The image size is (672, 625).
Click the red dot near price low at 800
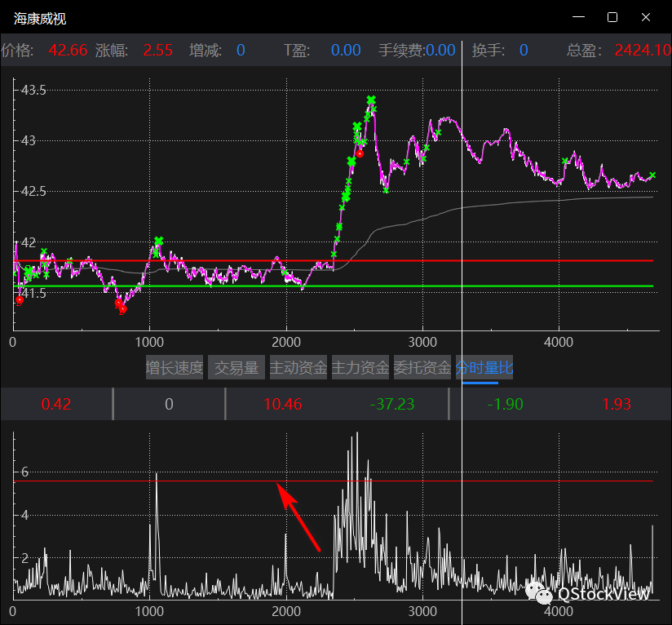tap(123, 308)
